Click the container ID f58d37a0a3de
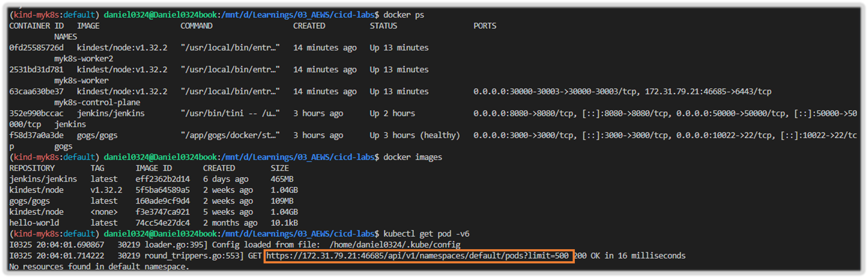The height and width of the screenshot is (278, 868). tap(36, 135)
